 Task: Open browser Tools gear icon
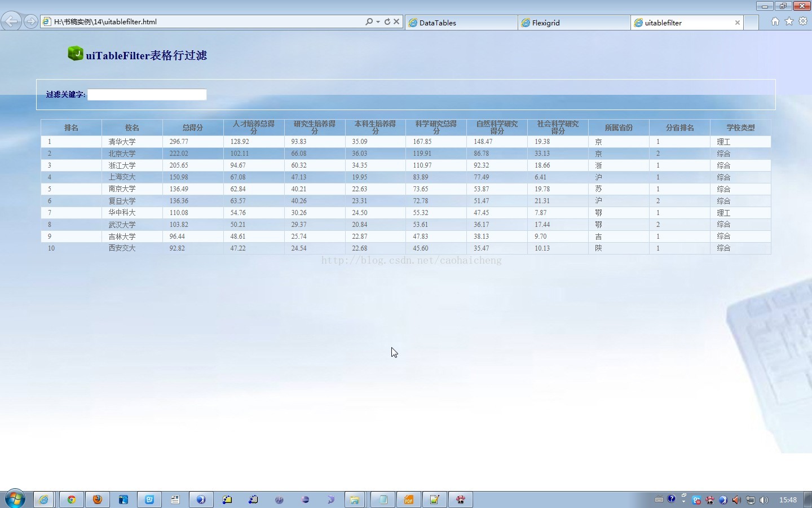coord(803,21)
